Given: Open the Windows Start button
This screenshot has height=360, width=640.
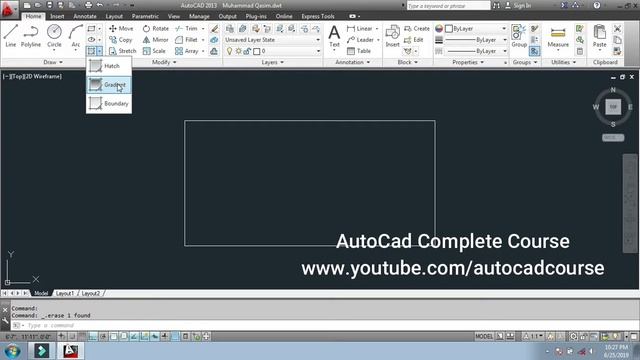Looking at the screenshot, I should pos(12,351).
